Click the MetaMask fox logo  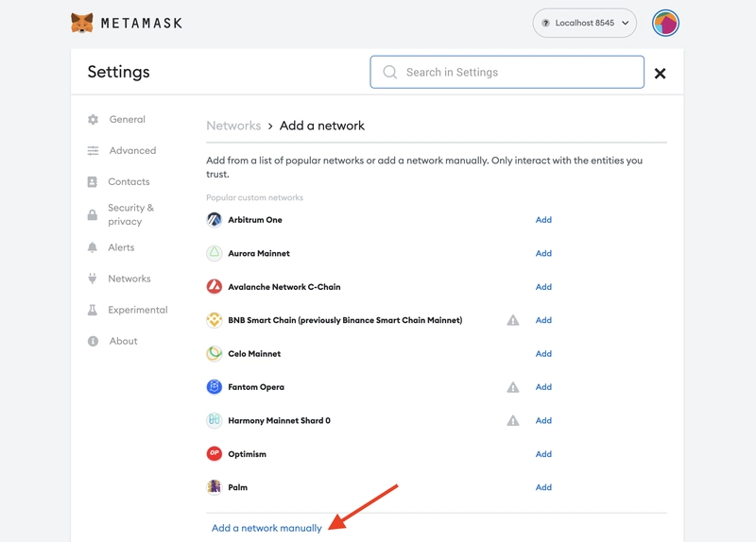tap(82, 23)
